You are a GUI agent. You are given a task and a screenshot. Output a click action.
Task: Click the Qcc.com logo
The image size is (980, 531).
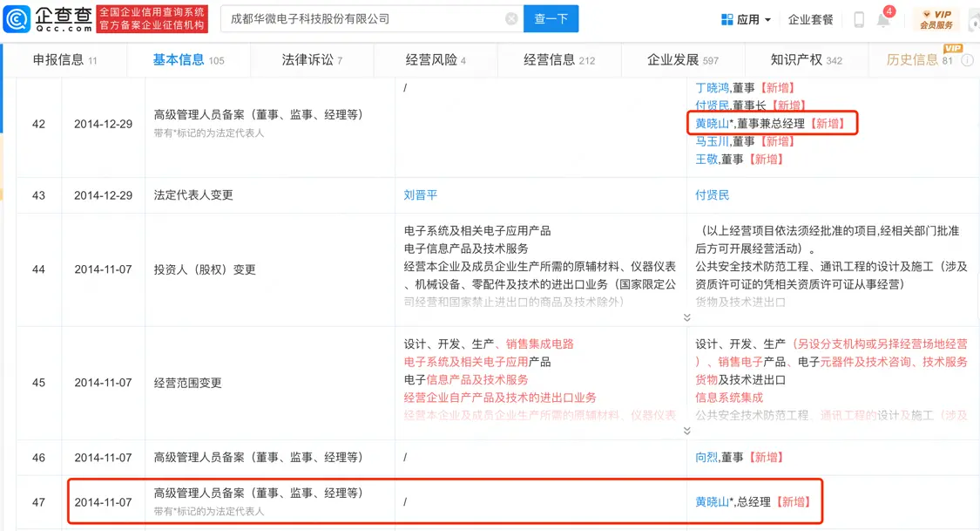tap(48, 19)
